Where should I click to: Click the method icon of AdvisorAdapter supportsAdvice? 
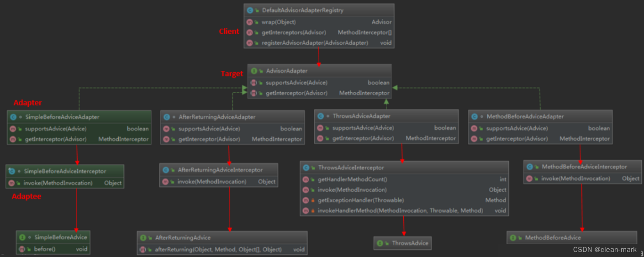click(254, 83)
